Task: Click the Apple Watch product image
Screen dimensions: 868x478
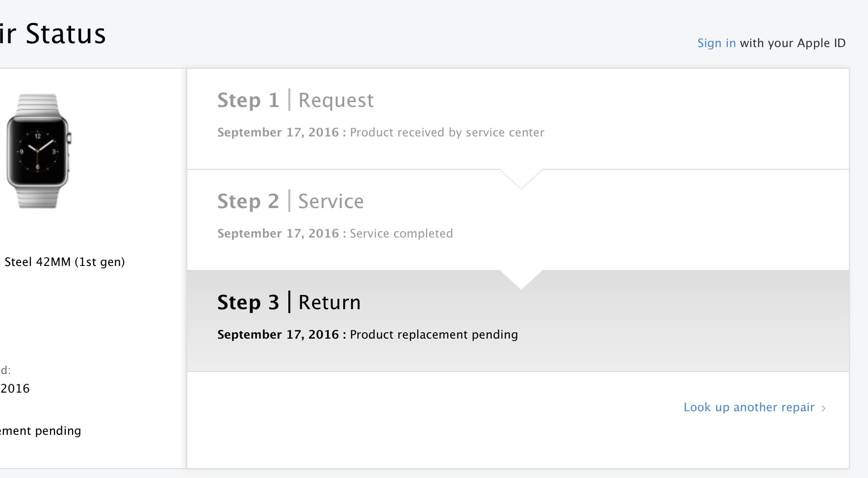Action: pos(38,151)
